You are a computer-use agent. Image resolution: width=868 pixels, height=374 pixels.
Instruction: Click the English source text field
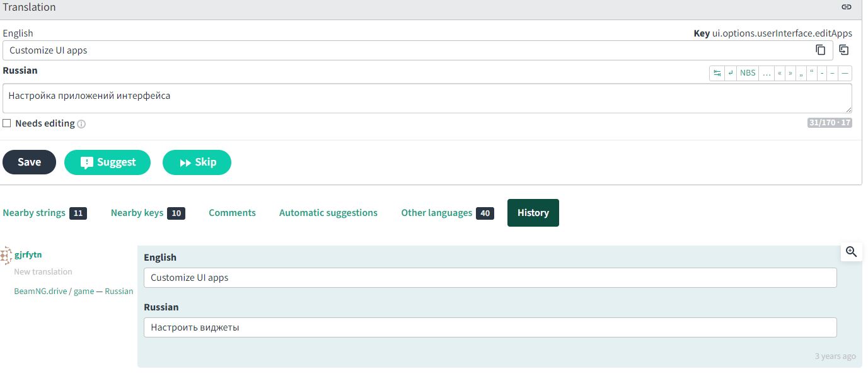tap(418, 50)
